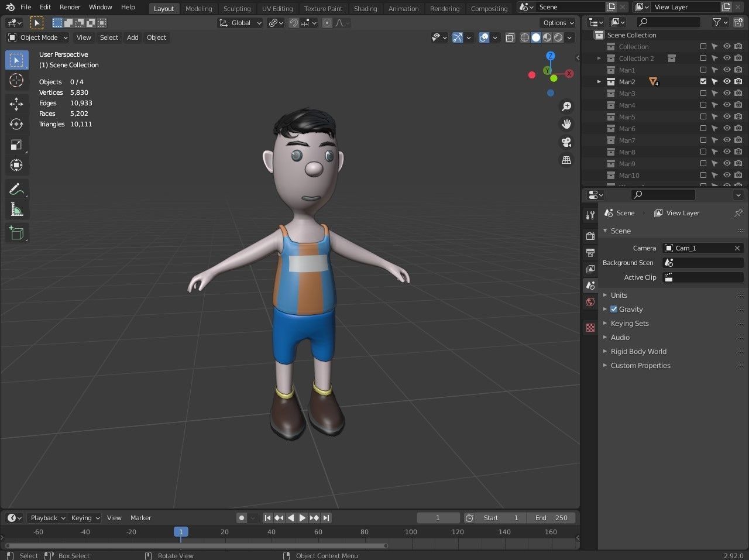
Task: Open the Keying dropdown in timeline
Action: tap(85, 518)
